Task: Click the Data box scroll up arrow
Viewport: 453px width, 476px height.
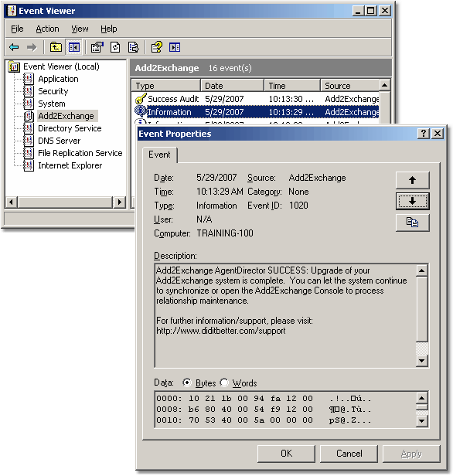Action: (x=422, y=398)
